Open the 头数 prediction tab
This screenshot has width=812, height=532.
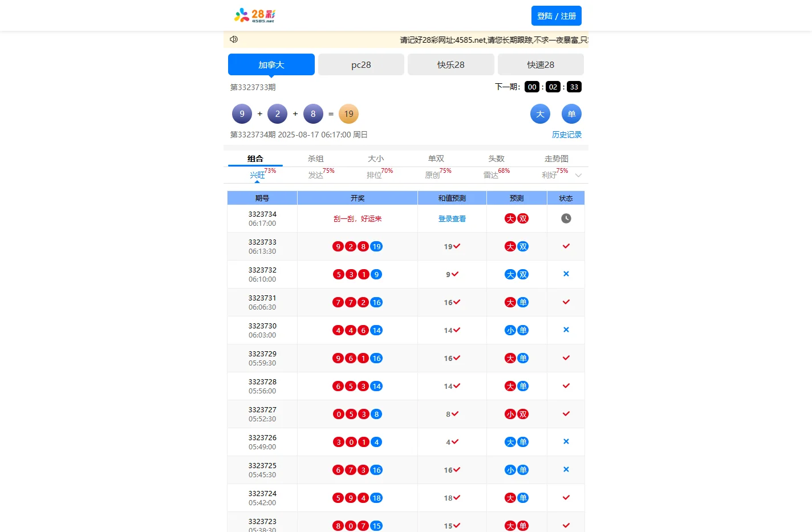496,159
